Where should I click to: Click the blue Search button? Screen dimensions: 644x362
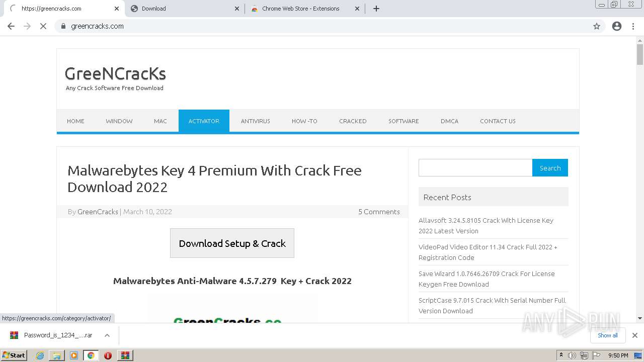coord(550,168)
